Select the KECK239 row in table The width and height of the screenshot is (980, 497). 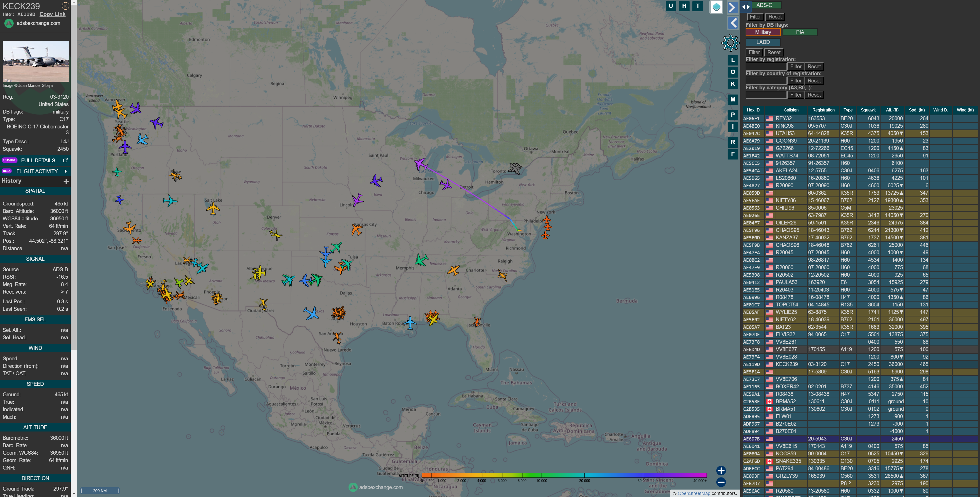coord(860,364)
